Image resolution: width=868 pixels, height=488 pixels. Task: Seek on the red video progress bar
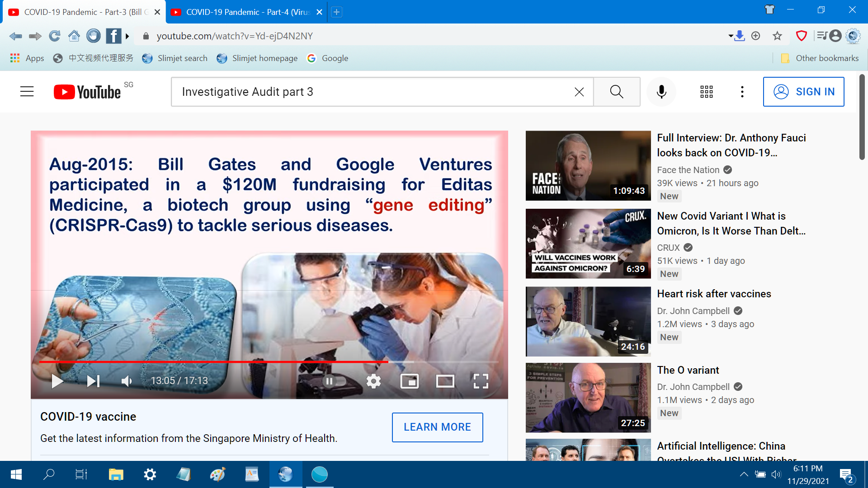269,362
